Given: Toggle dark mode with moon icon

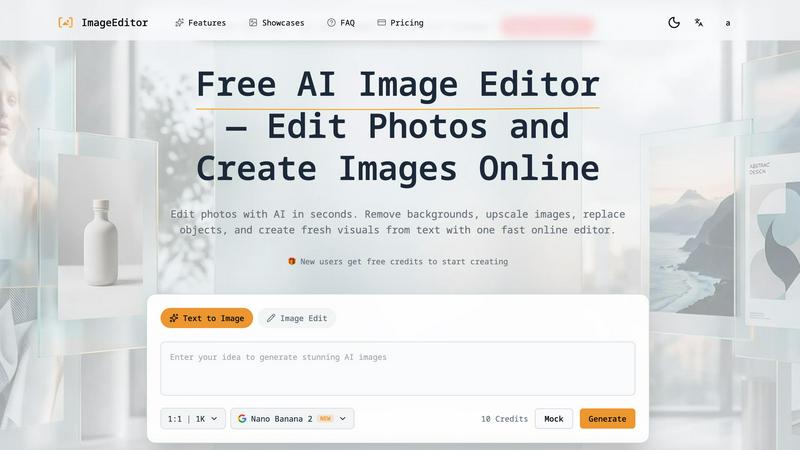Looking at the screenshot, I should pos(673,22).
